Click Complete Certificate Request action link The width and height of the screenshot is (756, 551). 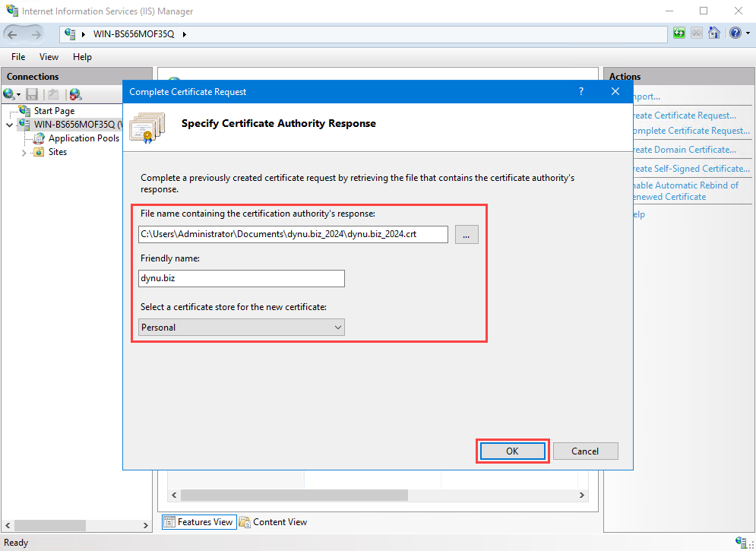691,131
